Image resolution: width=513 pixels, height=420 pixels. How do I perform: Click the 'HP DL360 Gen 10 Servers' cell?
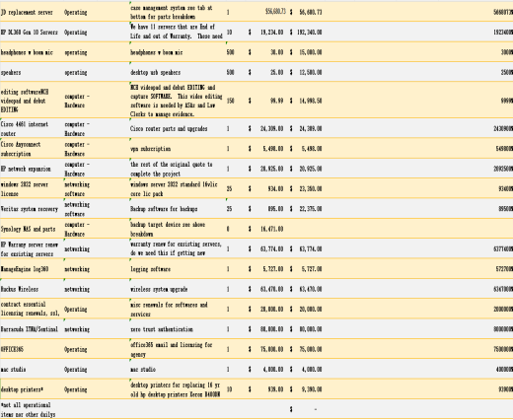(x=32, y=33)
